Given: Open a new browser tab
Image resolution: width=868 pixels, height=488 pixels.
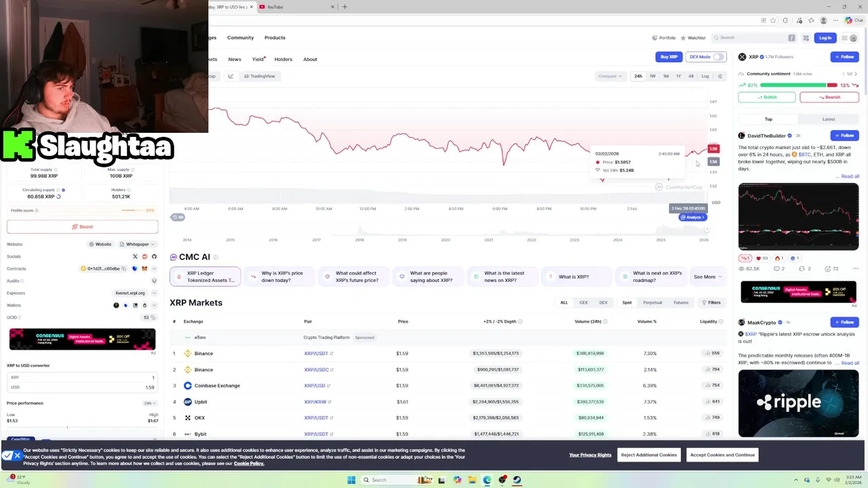Looking at the screenshot, I should pyautogui.click(x=344, y=7).
